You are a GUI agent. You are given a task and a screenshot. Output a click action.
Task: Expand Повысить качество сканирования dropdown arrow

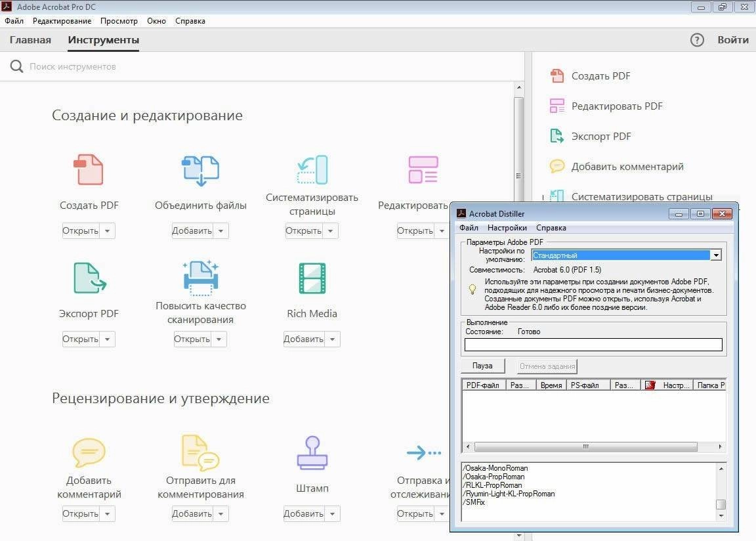[219, 339]
